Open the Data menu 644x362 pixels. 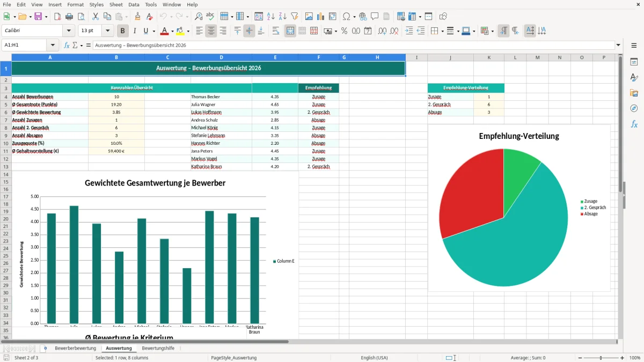coord(134,4)
